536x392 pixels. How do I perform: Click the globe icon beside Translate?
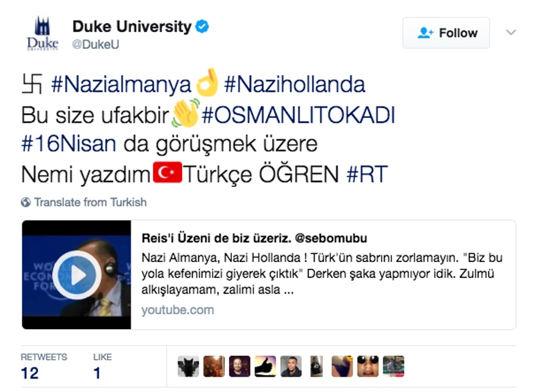(25, 202)
